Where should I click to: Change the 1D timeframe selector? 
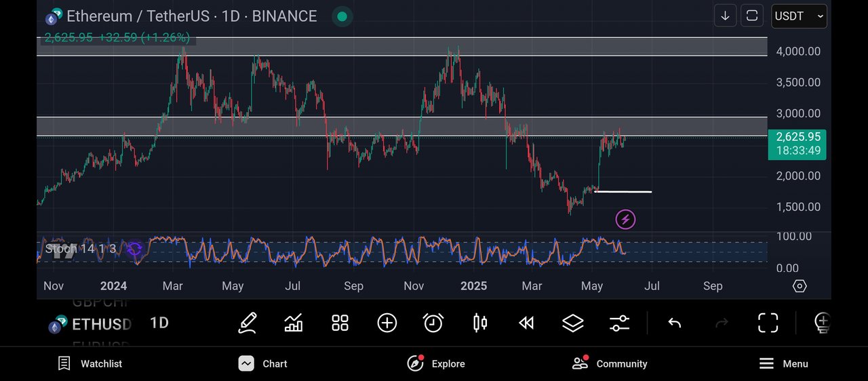159,323
